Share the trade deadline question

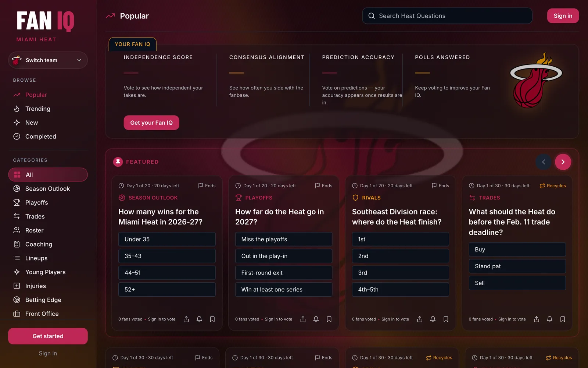(x=537, y=319)
